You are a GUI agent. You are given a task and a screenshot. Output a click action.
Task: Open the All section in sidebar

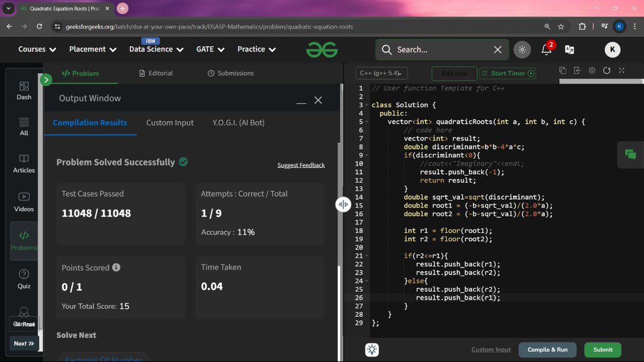(x=24, y=127)
